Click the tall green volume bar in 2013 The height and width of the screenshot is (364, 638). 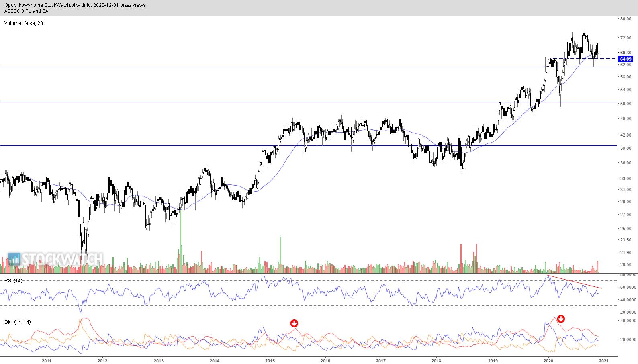(x=180, y=241)
